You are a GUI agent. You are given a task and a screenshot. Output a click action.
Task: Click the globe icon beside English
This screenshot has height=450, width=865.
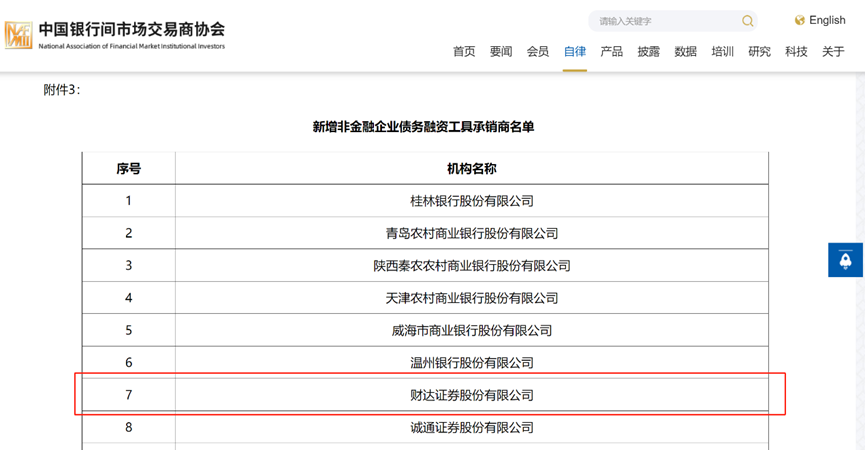coord(799,20)
